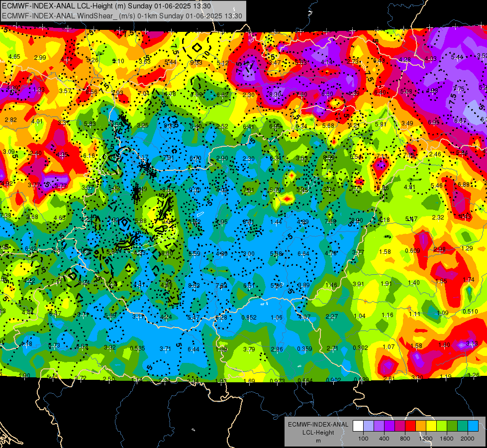This screenshot has width=487, height=448.
Task: Click the '1600' legend scale label
Action: (x=446, y=439)
